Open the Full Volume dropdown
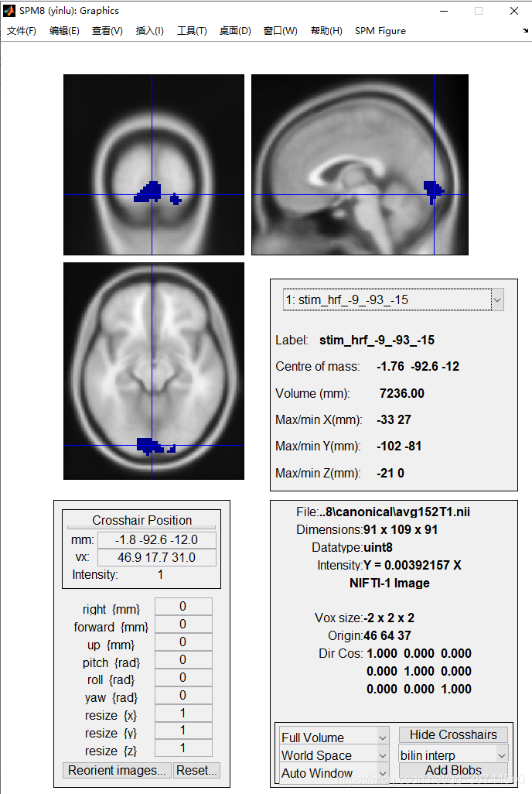The image size is (532, 794). pyautogui.click(x=334, y=738)
